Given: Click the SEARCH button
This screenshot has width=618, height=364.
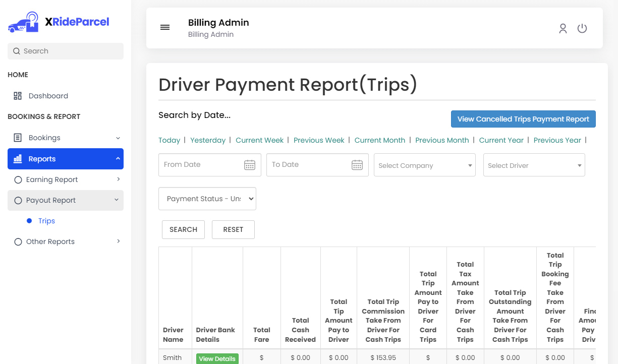Looking at the screenshot, I should click(x=183, y=229).
